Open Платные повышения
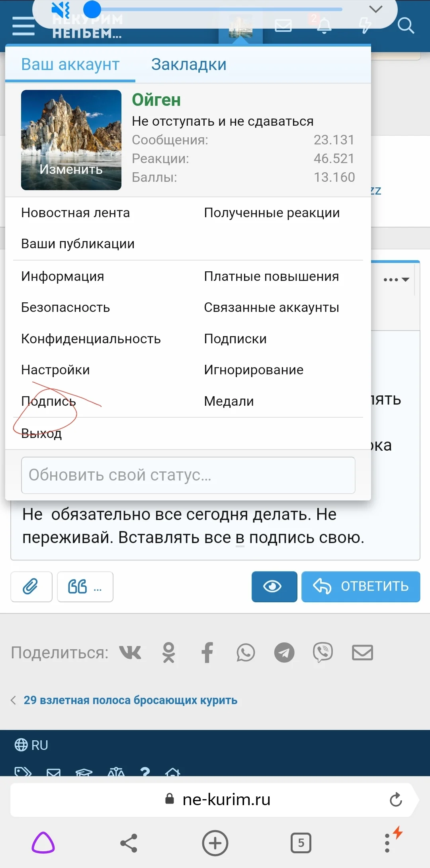Screen dimensions: 430x868 coord(272,276)
